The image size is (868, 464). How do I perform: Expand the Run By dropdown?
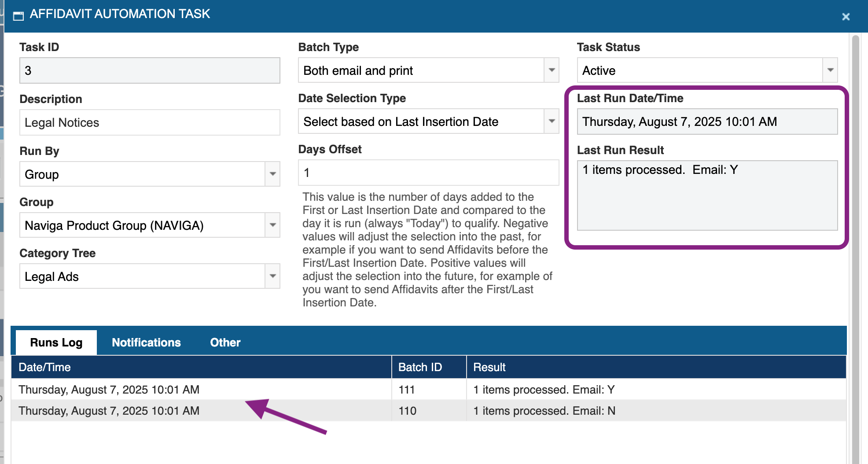(x=272, y=174)
